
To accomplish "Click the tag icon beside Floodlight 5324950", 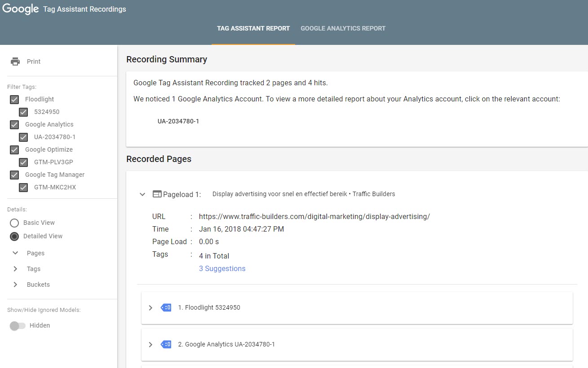I will 166,307.
